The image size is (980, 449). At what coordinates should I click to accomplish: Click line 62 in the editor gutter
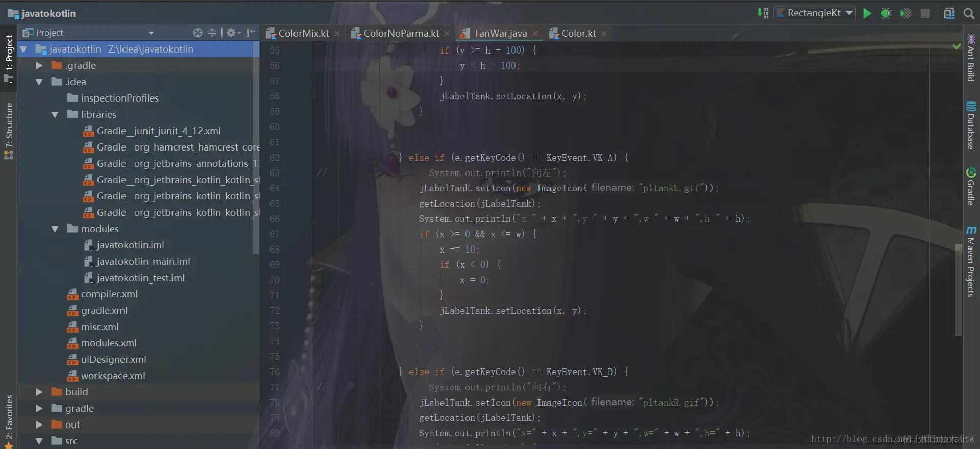275,158
